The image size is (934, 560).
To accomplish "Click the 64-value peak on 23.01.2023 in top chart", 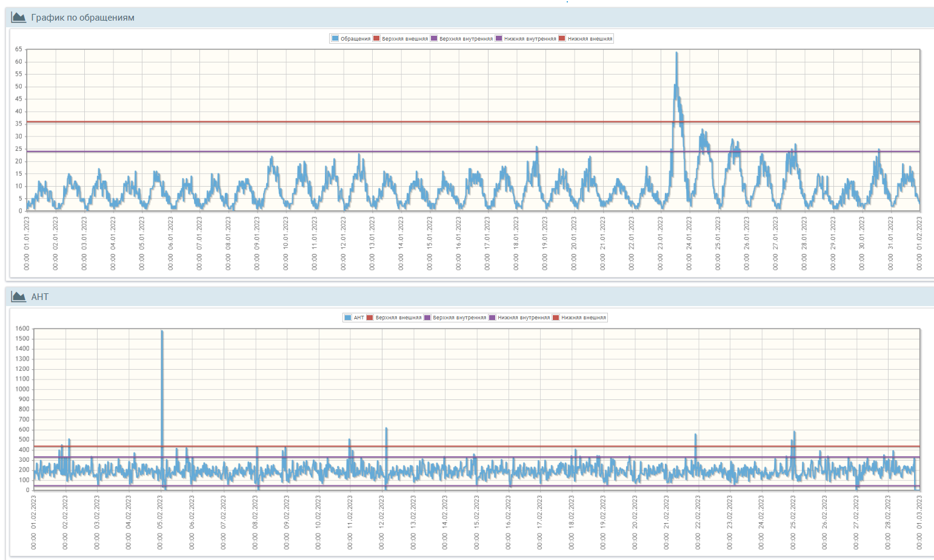I will coord(676,53).
